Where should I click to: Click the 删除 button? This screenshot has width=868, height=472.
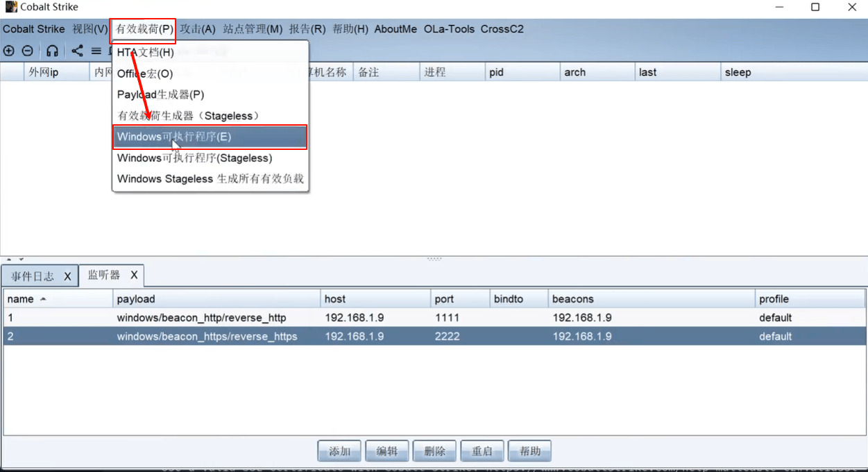click(434, 451)
